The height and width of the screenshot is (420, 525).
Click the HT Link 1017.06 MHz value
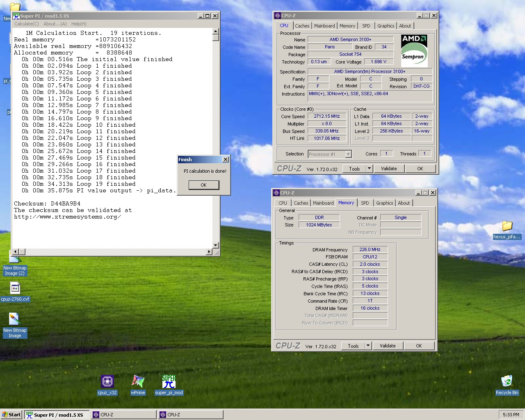click(327, 138)
